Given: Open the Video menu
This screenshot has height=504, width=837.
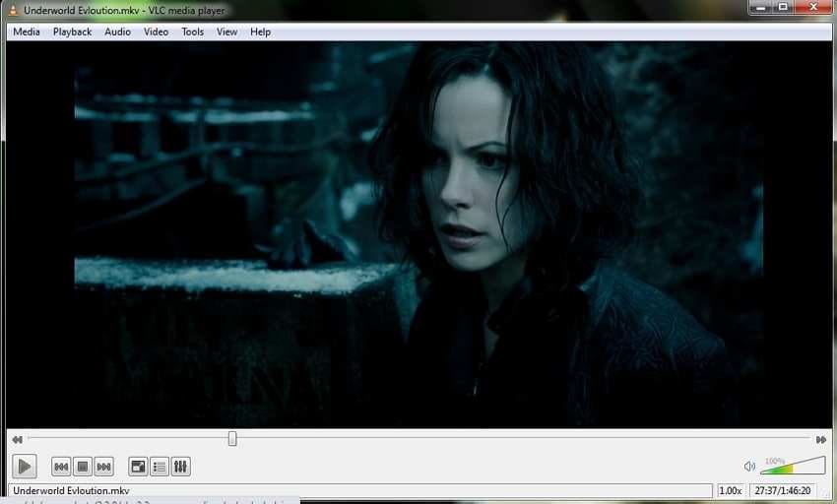Looking at the screenshot, I should (156, 32).
